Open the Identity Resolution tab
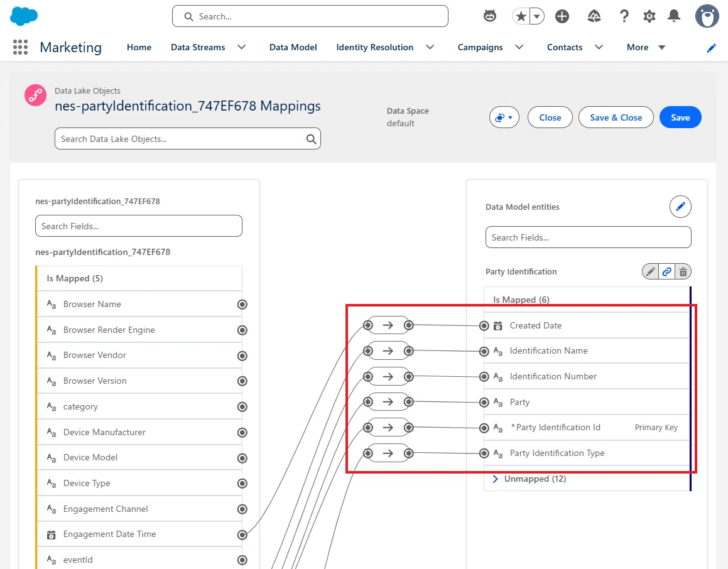Screen dimensions: 728x569 [x=375, y=47]
